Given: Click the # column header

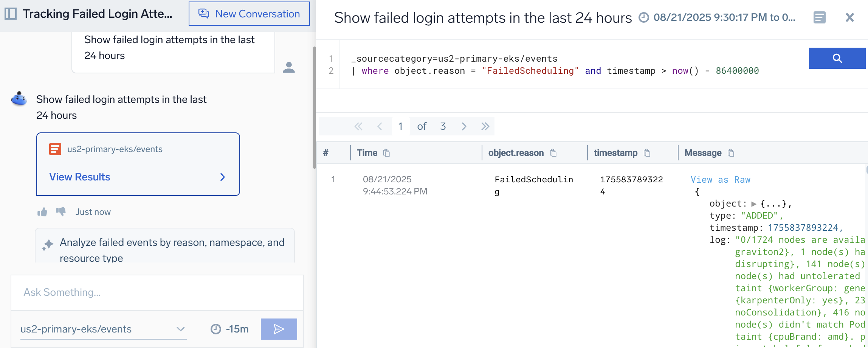Looking at the screenshot, I should [x=326, y=153].
